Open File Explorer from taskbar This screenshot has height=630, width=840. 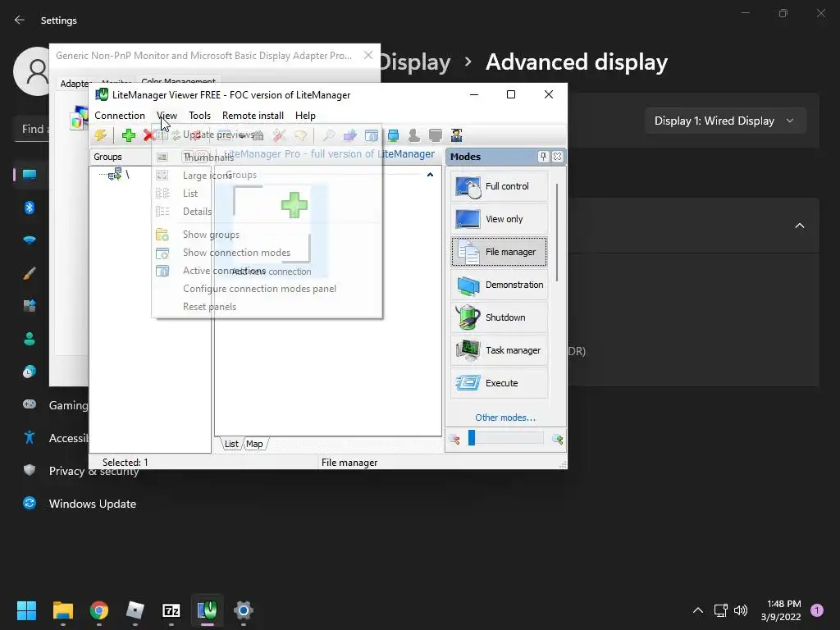62,610
